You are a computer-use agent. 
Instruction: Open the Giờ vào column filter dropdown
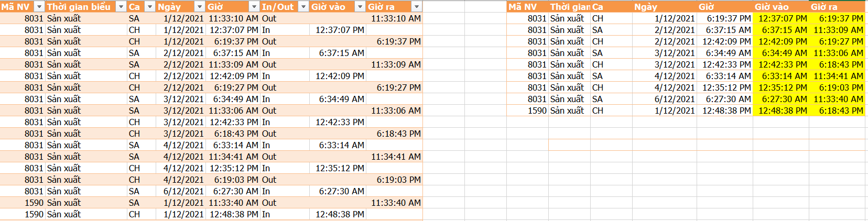(x=360, y=7)
